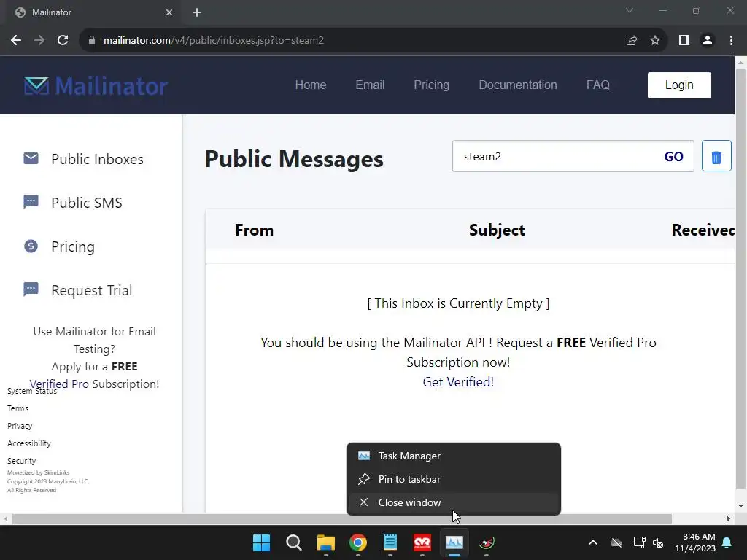Open the System Status footer link

pyautogui.click(x=32, y=391)
